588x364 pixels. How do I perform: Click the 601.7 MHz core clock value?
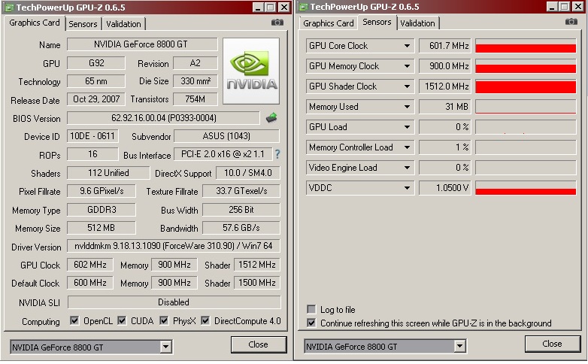tap(444, 46)
